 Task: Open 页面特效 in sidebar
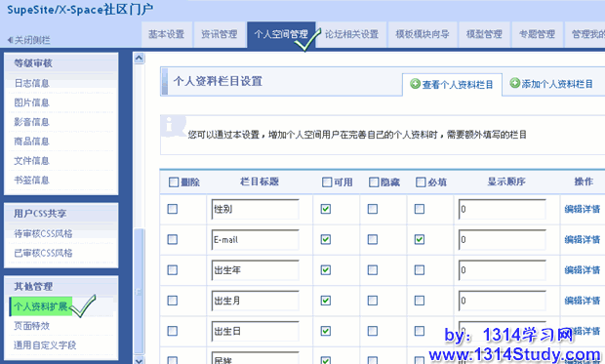31,326
